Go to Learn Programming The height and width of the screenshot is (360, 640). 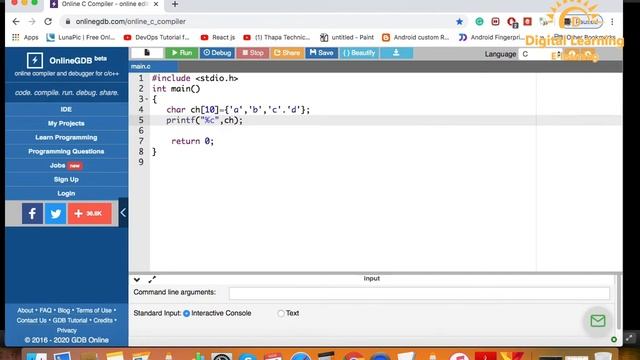66,137
